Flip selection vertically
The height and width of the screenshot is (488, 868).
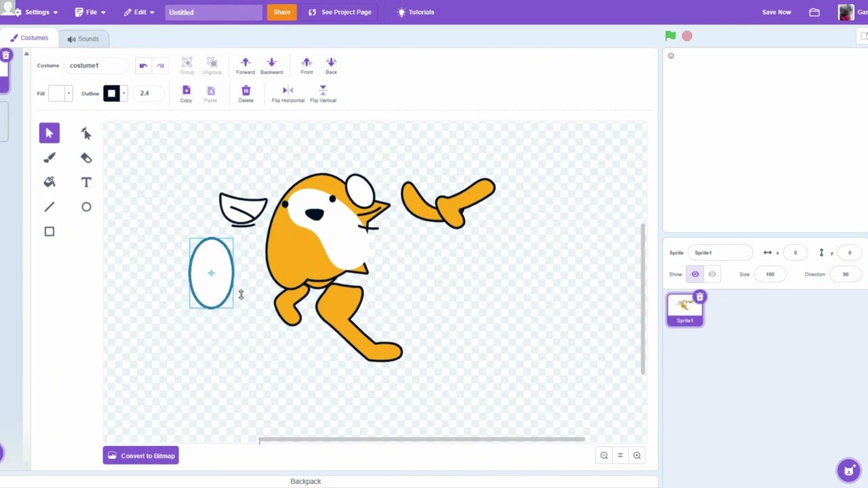323,94
